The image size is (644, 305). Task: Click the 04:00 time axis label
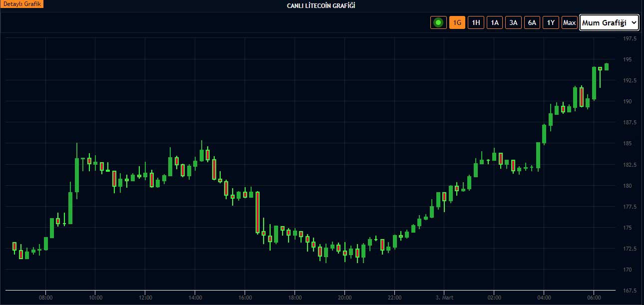click(544, 297)
